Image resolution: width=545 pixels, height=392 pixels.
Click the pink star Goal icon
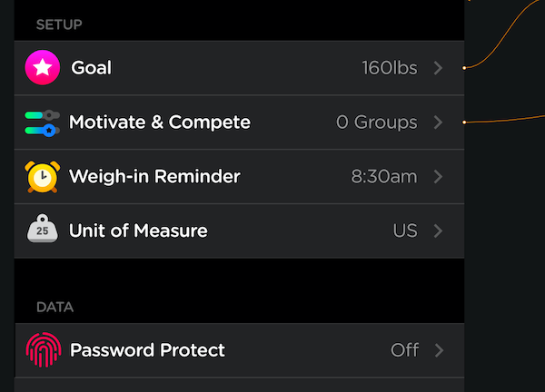click(42, 68)
